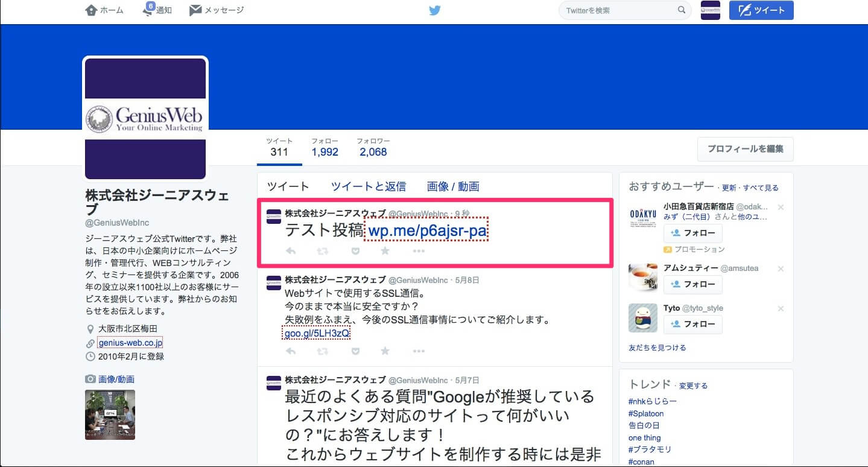Follow アムシュティー

pos(693,284)
